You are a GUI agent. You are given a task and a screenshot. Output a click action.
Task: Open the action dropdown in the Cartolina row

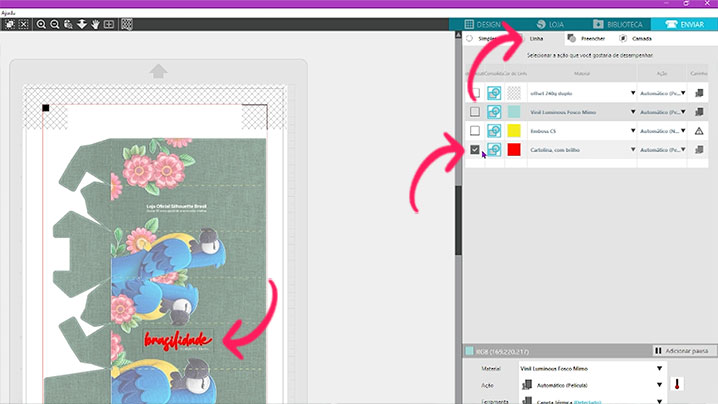coord(683,150)
